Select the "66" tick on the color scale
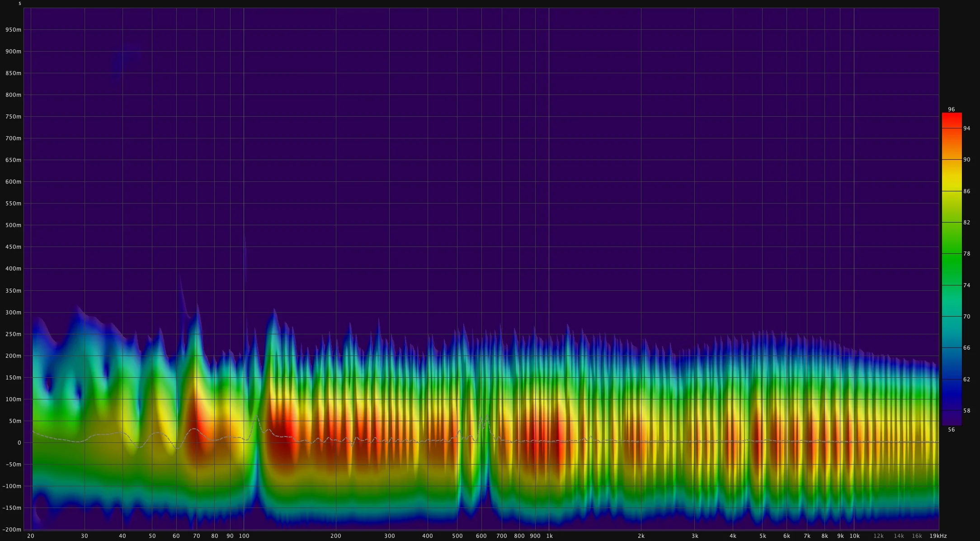Screen dimensions: 980x541 [x=966, y=348]
